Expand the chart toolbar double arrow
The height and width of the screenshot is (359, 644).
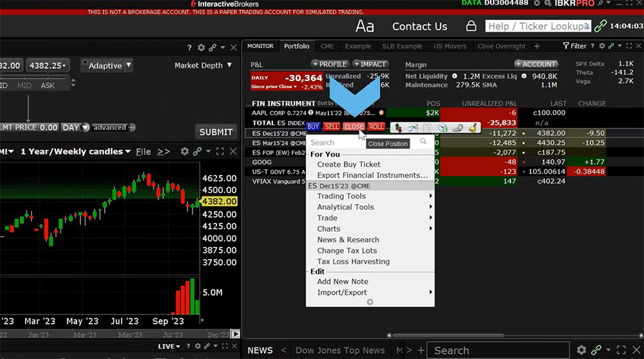[x=164, y=152]
